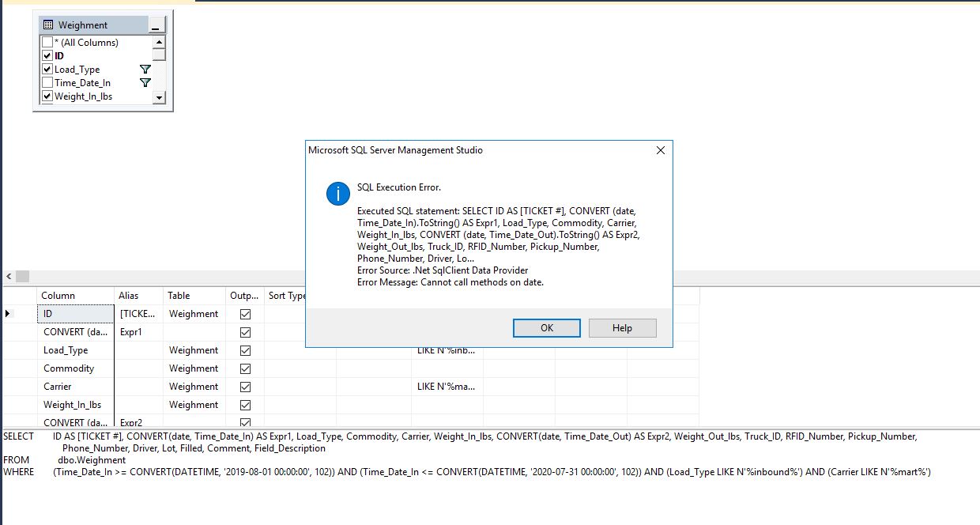Close the SQL Execution Error dialog
980x525 pixels.
[661, 150]
